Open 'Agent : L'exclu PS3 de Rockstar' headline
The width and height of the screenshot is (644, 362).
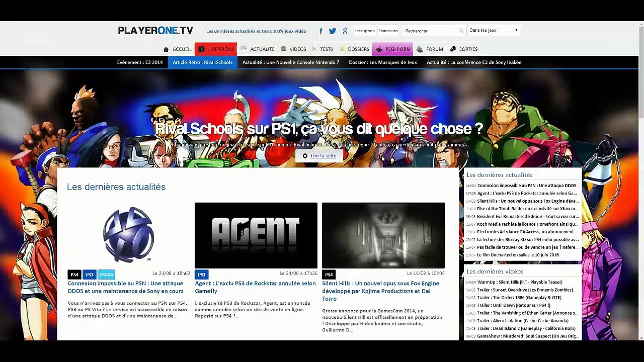(x=256, y=287)
